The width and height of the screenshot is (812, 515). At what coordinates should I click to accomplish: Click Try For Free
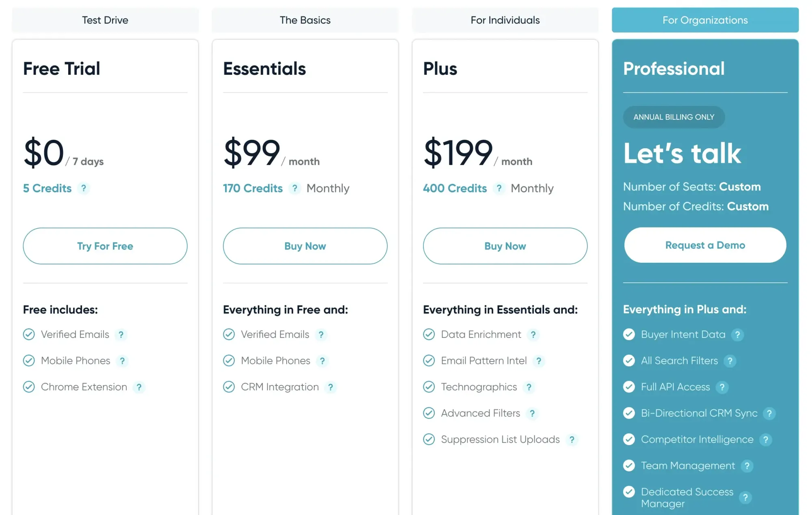point(105,246)
